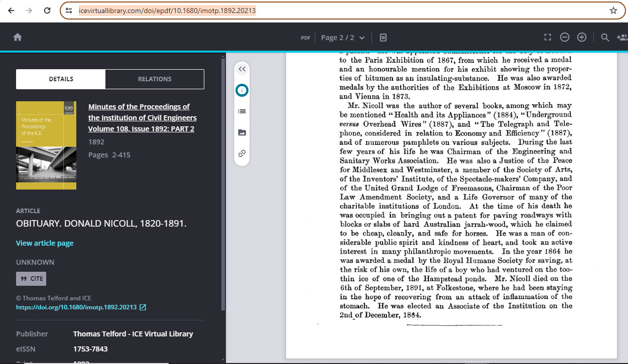Bookmark this page with the star icon
Screen dimensions: 628x364
[x=613, y=11]
